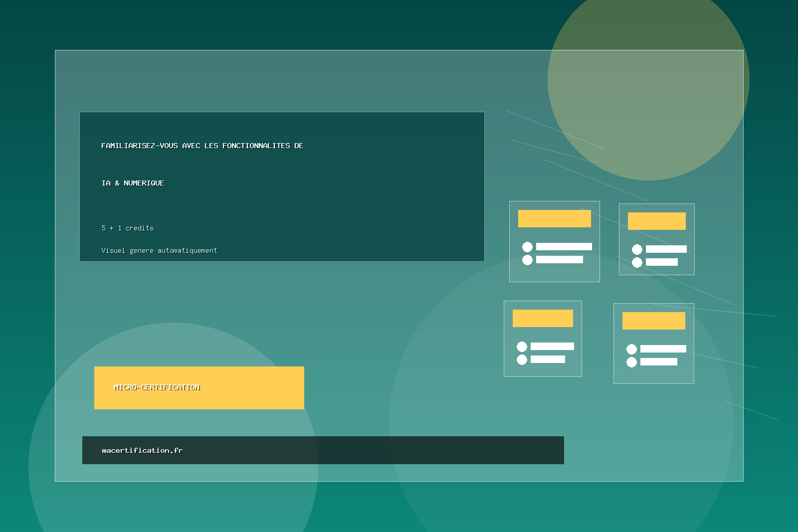This screenshot has width=798, height=532.
Task: Click the second circle bullet in top-left card
Action: tap(527, 260)
